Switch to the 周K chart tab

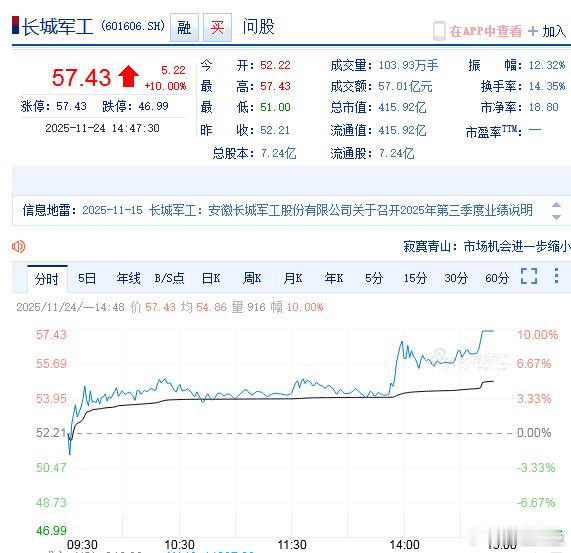click(x=252, y=279)
